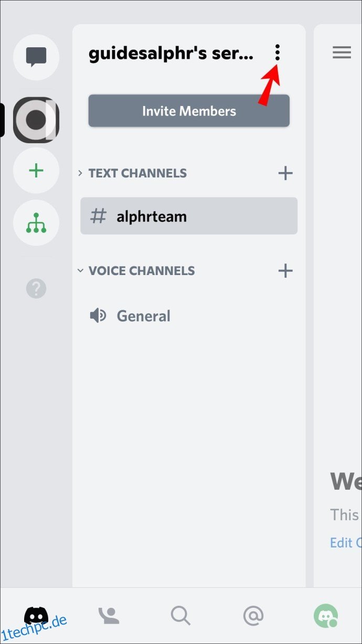Tap the Edit Channel link
The width and height of the screenshot is (362, 644).
click(x=346, y=542)
